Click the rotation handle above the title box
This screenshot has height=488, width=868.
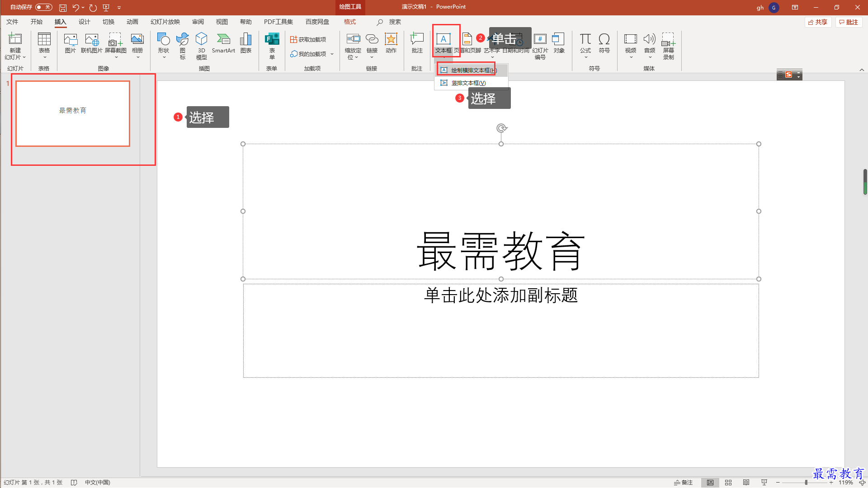501,128
